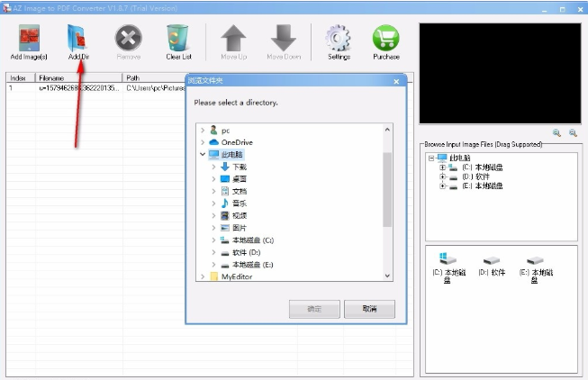Open Settings via the gear icon
The image size is (588, 380).
pos(339,38)
